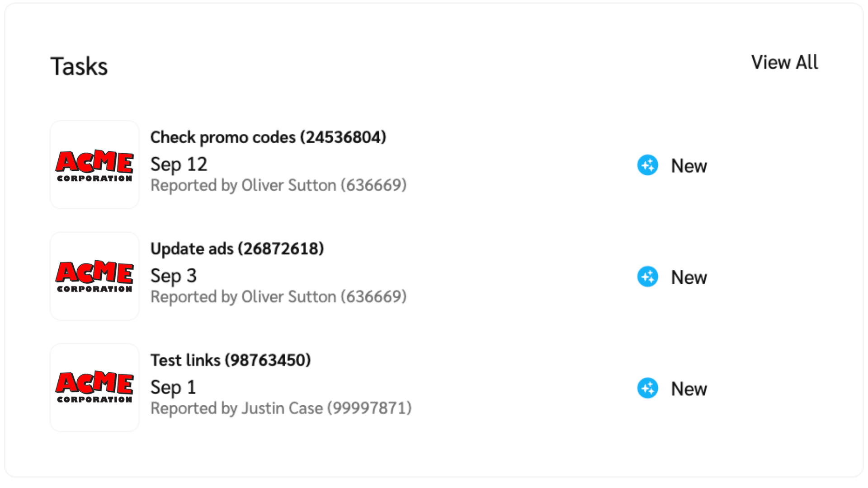Screen dimensions: 868x488
Task: Click New status icon for Check promo codes
Action: pos(647,165)
